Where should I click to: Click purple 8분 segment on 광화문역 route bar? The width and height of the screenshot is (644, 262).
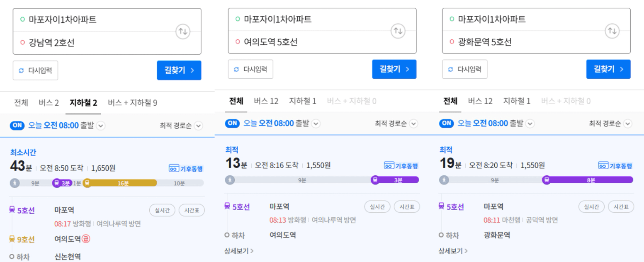[590, 180]
